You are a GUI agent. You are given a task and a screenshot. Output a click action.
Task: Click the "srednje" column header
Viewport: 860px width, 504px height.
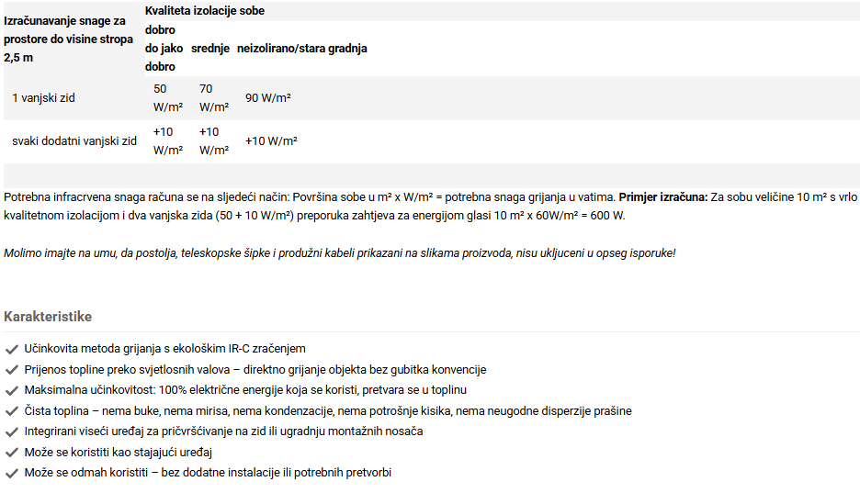[210, 48]
